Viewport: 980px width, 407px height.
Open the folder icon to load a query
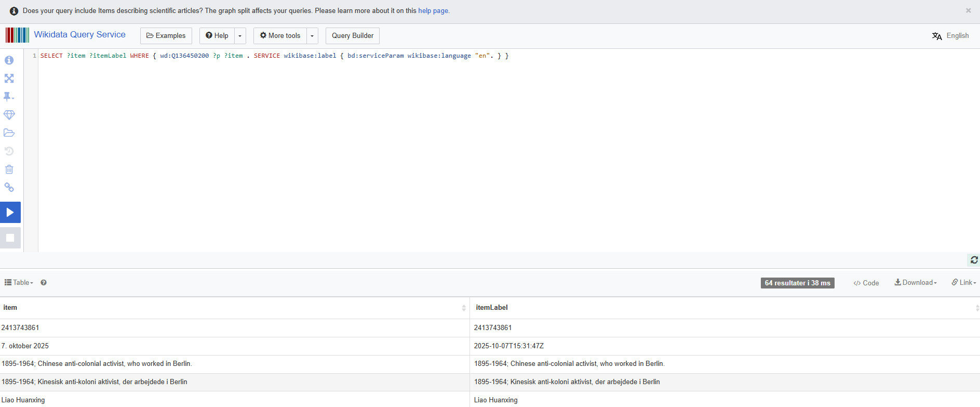(9, 133)
